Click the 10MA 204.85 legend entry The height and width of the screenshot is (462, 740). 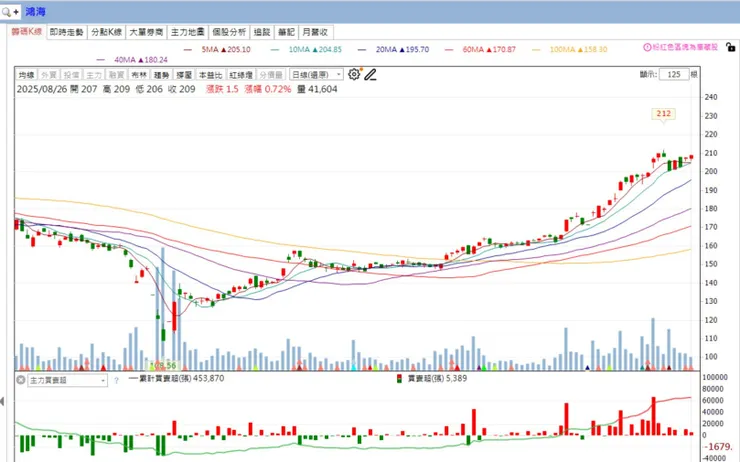tap(307, 49)
